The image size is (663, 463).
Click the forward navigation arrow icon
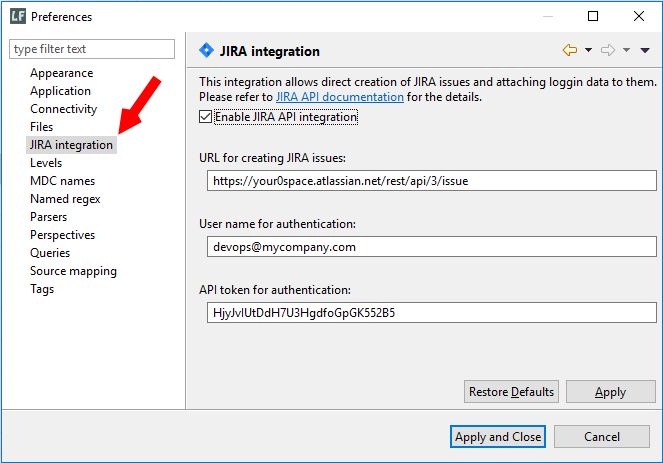pyautogui.click(x=608, y=50)
